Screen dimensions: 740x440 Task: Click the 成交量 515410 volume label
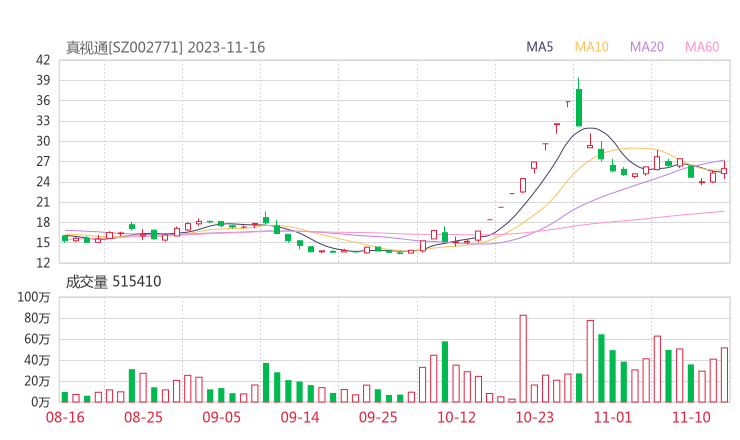pos(113,282)
